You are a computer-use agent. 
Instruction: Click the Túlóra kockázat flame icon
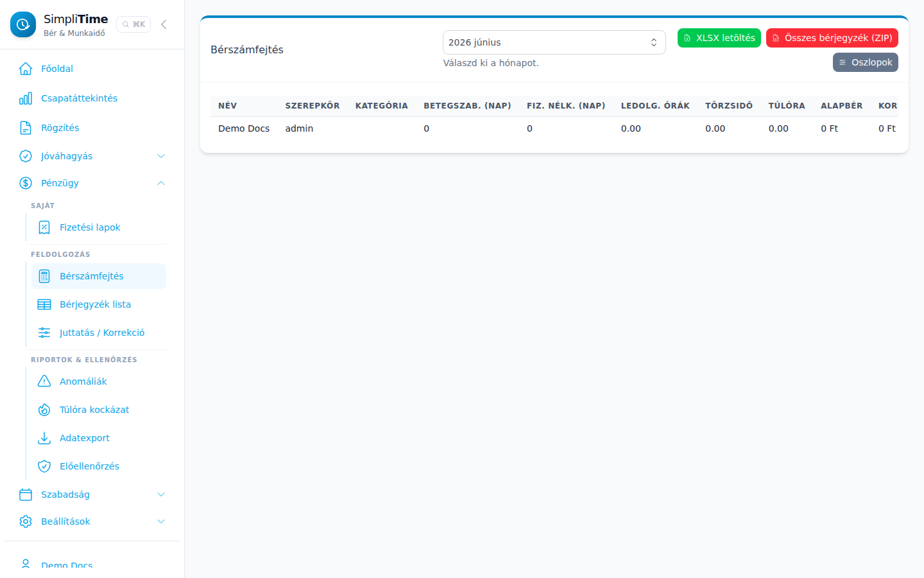tap(44, 410)
